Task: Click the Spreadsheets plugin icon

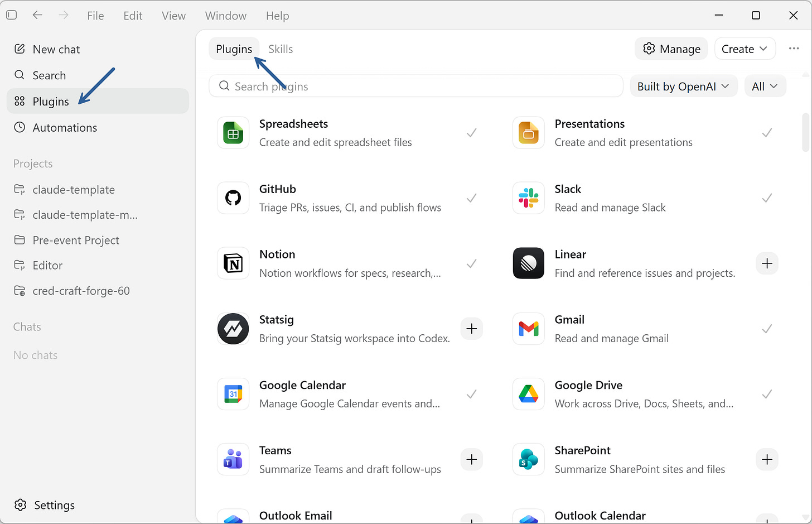Action: 233,133
